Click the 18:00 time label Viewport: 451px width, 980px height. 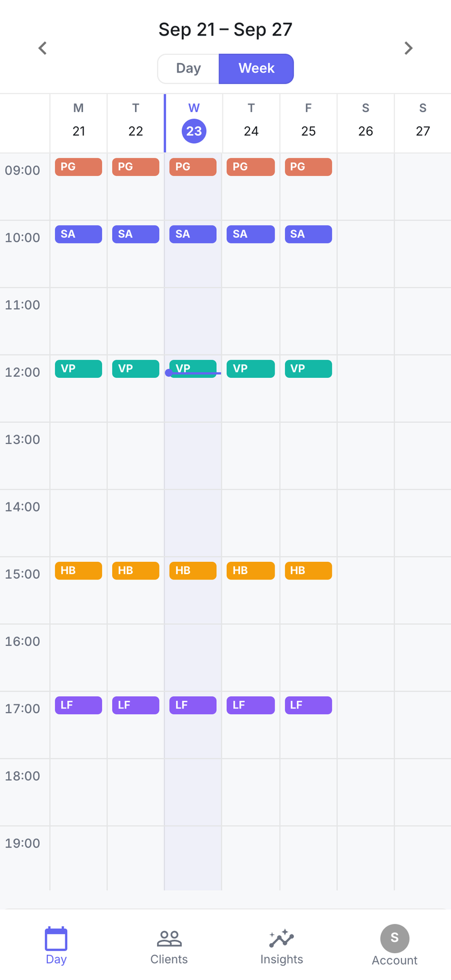click(x=23, y=776)
